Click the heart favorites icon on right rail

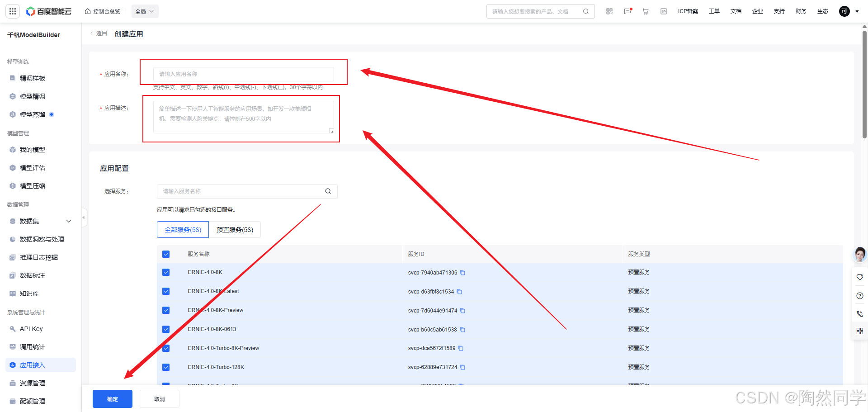(860, 277)
